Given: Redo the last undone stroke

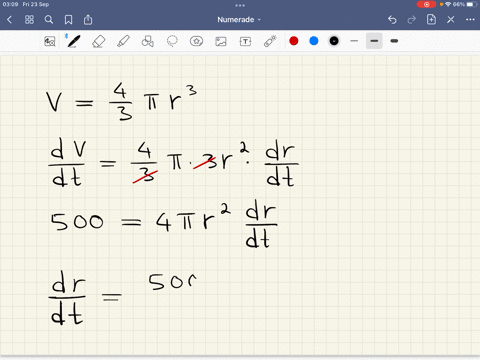Looking at the screenshot, I should point(412,20).
